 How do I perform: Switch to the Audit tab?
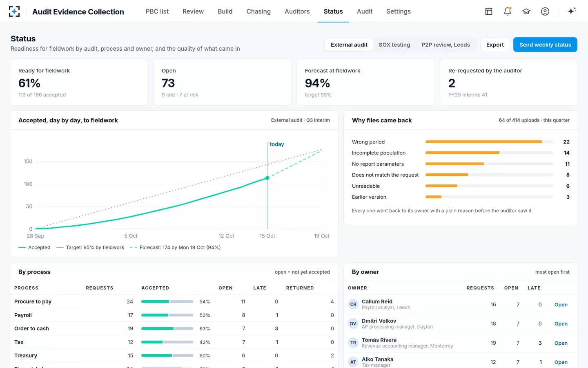[365, 11]
